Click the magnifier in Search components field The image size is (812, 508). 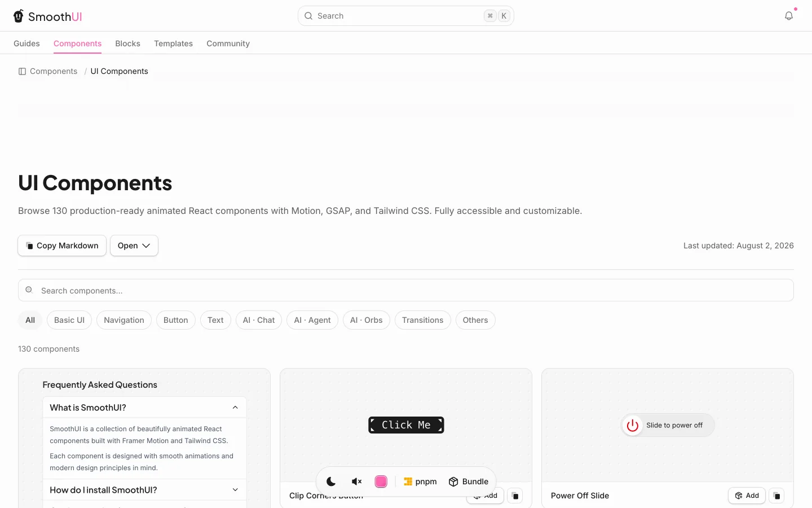pos(29,290)
